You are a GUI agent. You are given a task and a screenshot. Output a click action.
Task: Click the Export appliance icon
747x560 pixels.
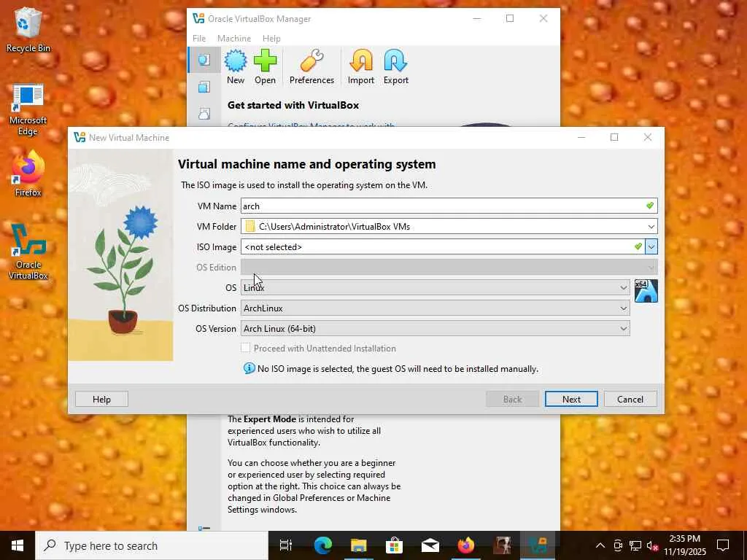point(396,66)
